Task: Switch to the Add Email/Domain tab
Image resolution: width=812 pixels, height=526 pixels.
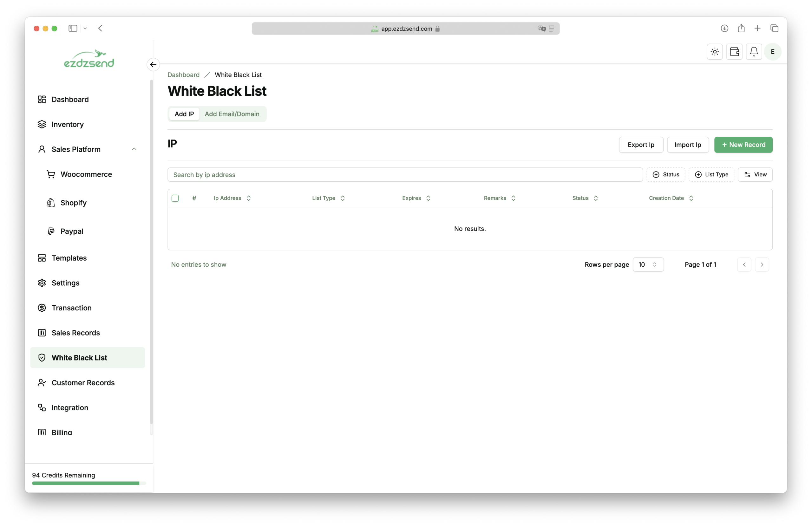Action: coord(232,114)
